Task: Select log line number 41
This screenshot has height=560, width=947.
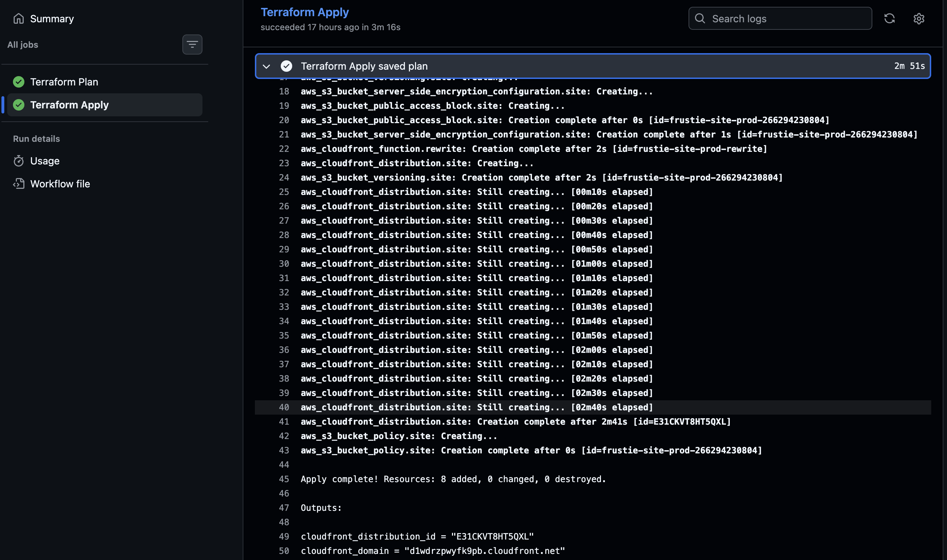Action: pos(284,421)
